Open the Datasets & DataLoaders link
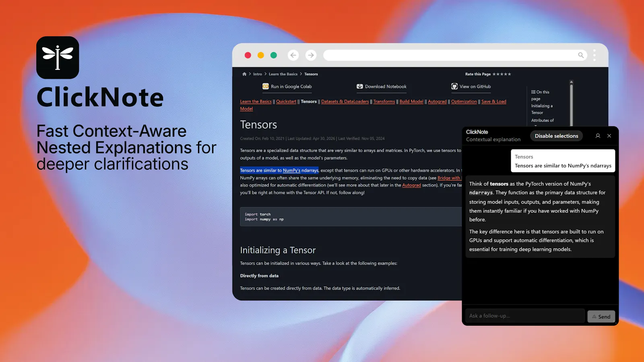Screen dimensions: 644x362 pos(345,101)
